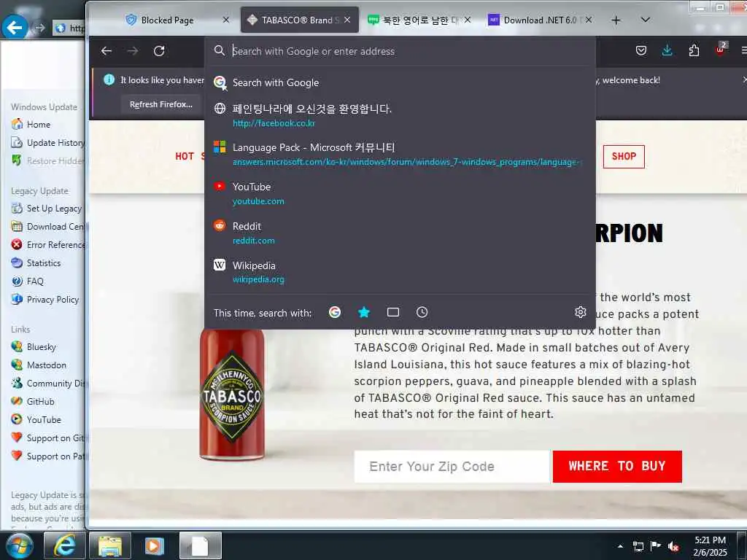
Task: Open Set Up Legacy link
Action: [x=47, y=209]
